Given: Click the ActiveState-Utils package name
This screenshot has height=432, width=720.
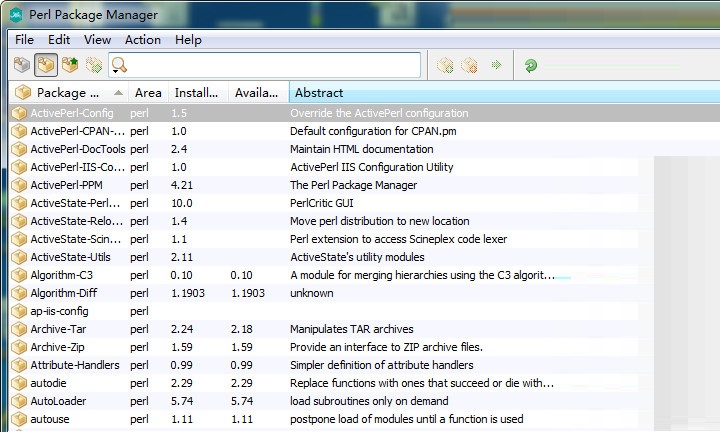Looking at the screenshot, I should click(70, 257).
